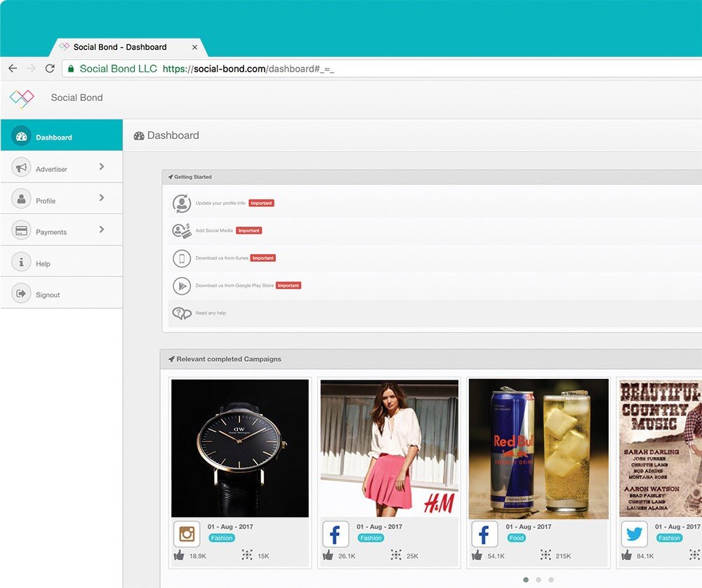The height and width of the screenshot is (588, 702).
Task: Click the Google Play Store icon in Getting Started
Action: point(182,286)
